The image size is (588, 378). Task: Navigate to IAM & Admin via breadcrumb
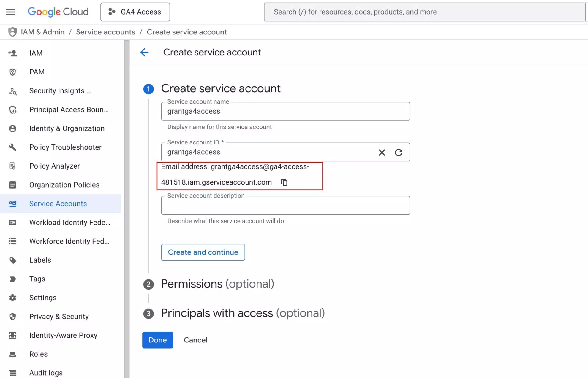(x=42, y=32)
